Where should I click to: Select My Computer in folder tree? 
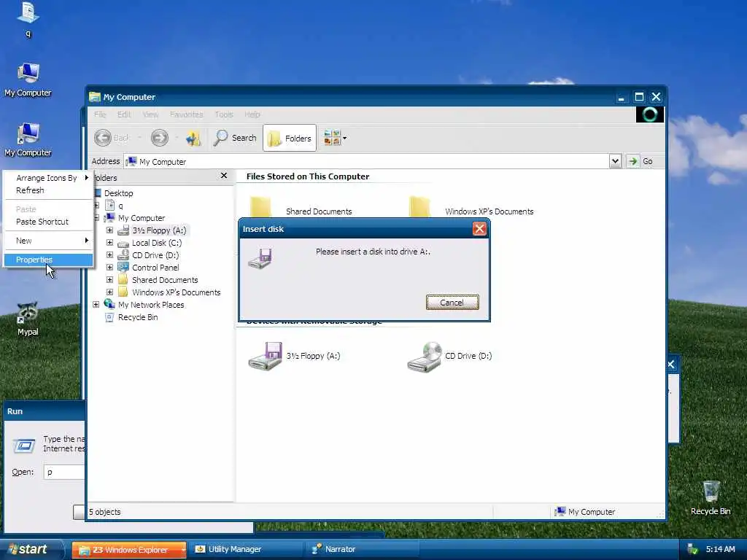point(141,217)
